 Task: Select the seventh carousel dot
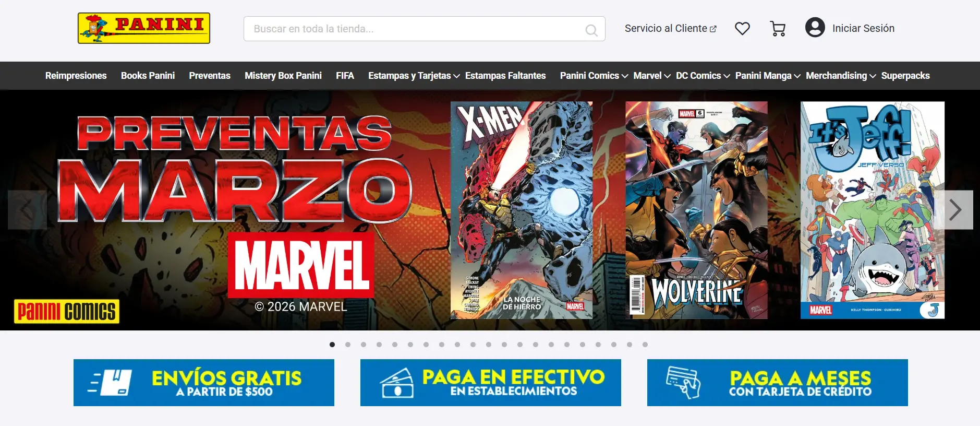click(426, 345)
